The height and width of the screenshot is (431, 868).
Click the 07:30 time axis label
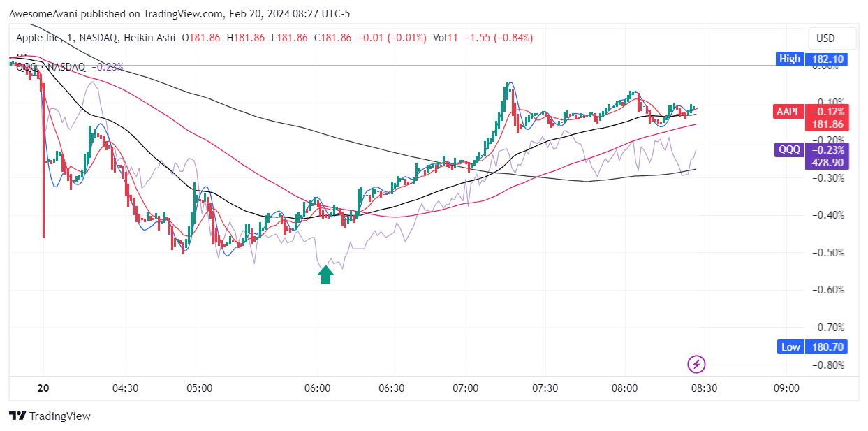point(545,388)
